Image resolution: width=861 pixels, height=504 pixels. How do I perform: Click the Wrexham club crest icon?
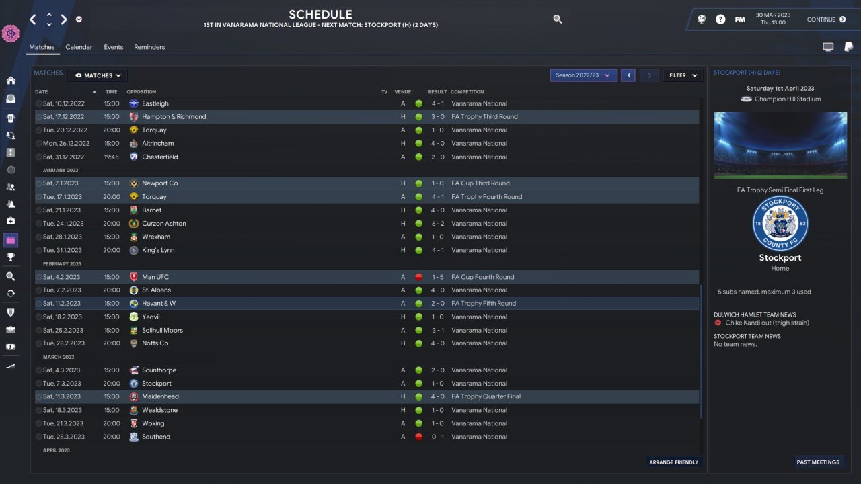pos(134,237)
